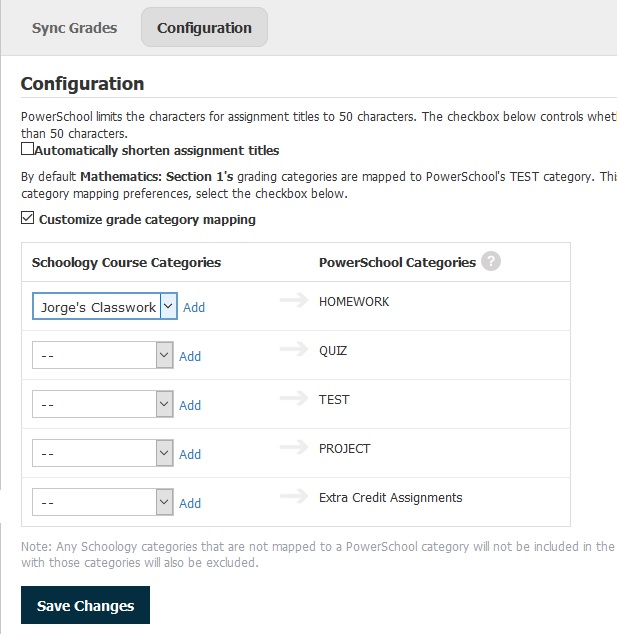This screenshot has width=617, height=634.
Task: Expand the dropdown mapped to QUIZ
Action: click(102, 355)
